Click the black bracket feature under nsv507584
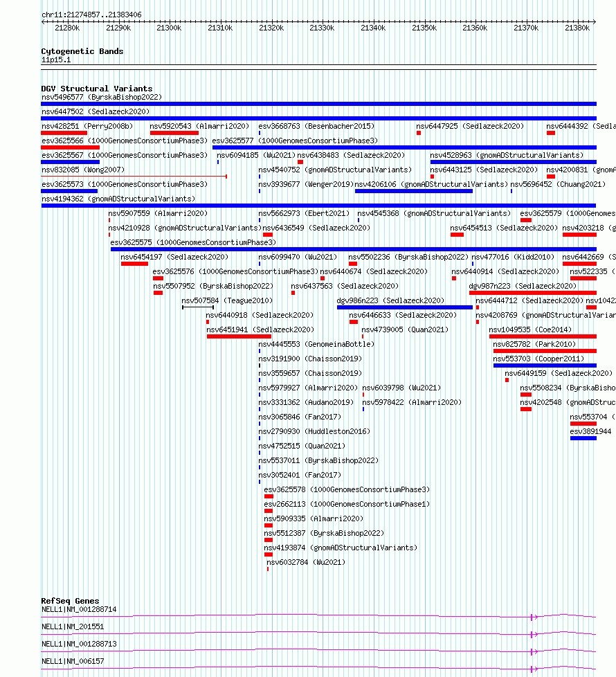Screen dimensions: 616x677 [x=198, y=307]
